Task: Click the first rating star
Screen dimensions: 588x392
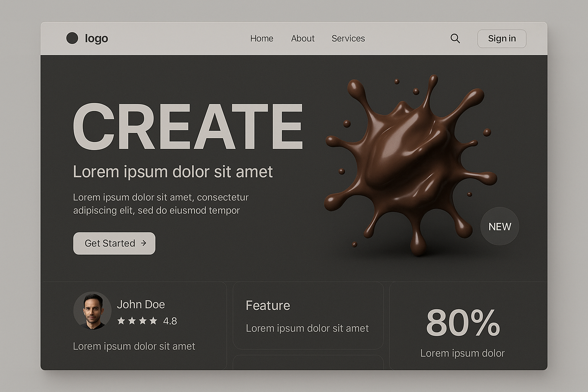Action: coord(121,321)
